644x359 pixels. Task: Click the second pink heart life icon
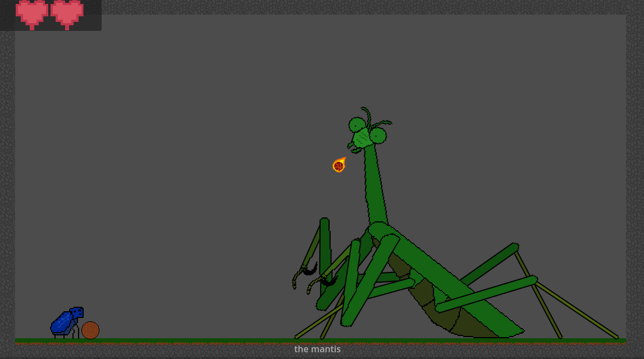[x=67, y=15]
